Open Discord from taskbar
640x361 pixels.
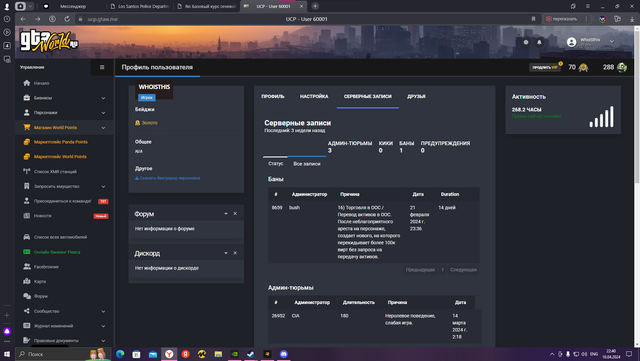284,354
